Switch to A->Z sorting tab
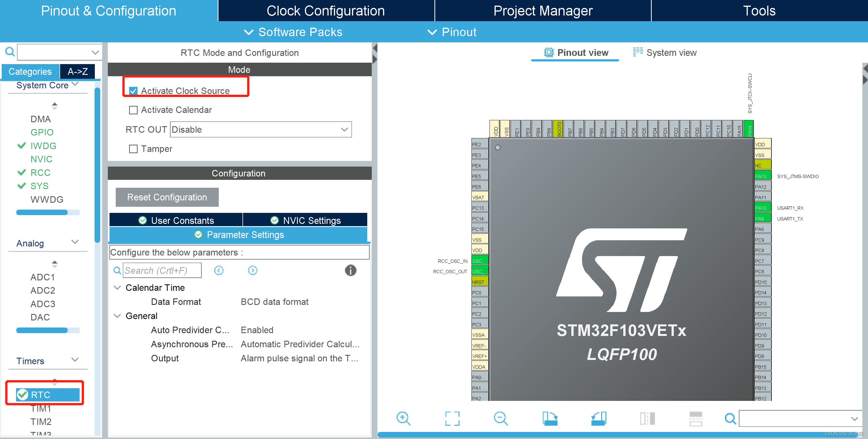The width and height of the screenshot is (868, 439). pos(78,71)
